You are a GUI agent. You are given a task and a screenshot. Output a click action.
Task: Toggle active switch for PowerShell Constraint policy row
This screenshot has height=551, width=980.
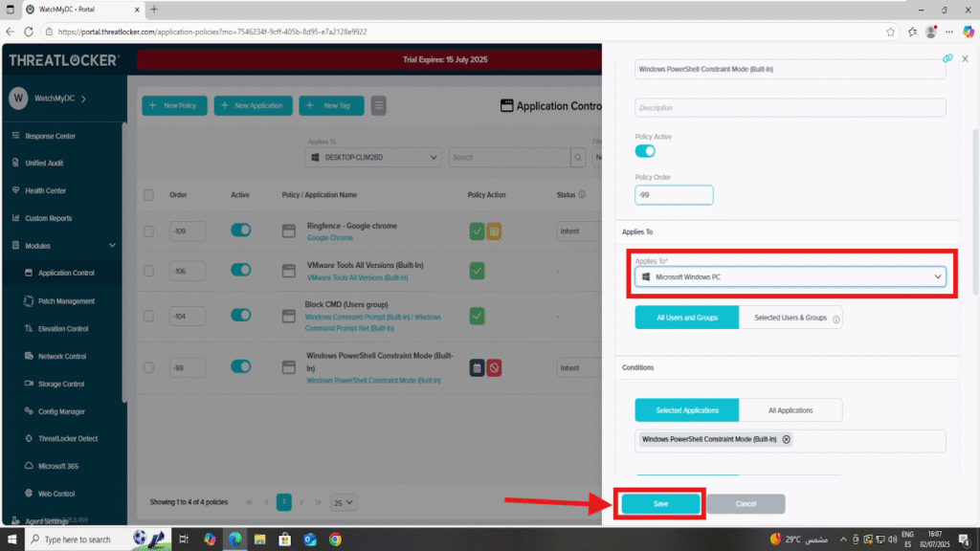pyautogui.click(x=240, y=366)
